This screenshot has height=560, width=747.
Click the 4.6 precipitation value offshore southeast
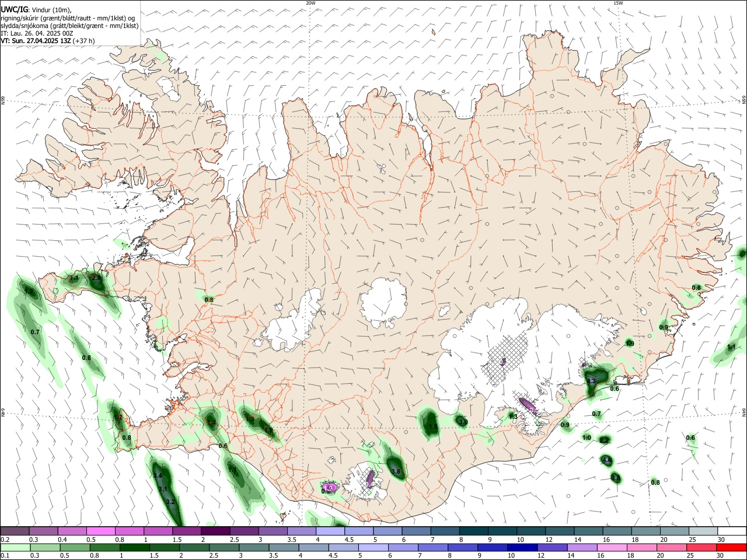(x=607, y=460)
